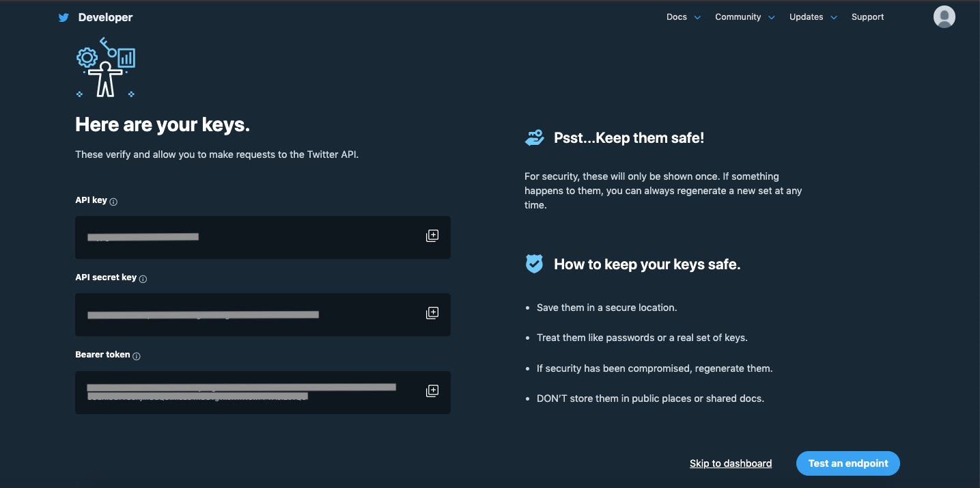Select the API secret key field
This screenshot has width=980, height=488.
[246, 314]
